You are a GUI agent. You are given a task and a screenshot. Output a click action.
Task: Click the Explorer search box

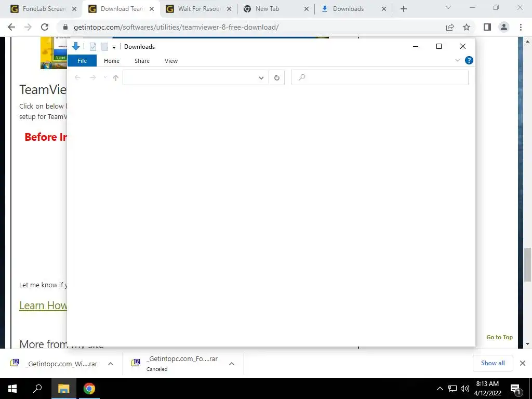pyautogui.click(x=380, y=78)
